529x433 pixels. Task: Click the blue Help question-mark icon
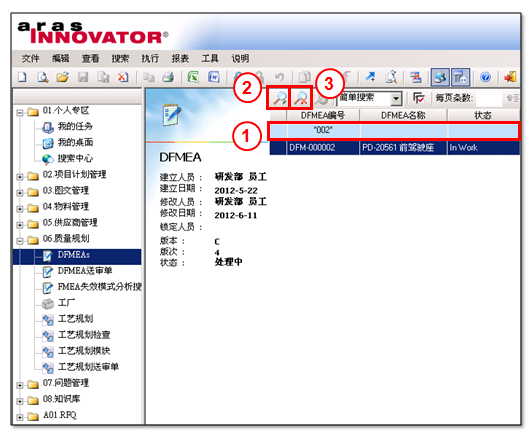pos(485,77)
